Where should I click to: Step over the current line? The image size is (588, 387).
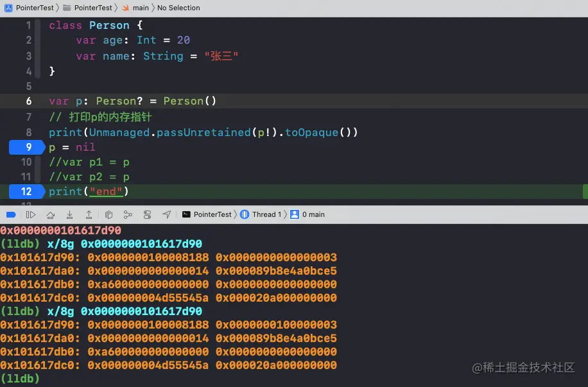50,214
